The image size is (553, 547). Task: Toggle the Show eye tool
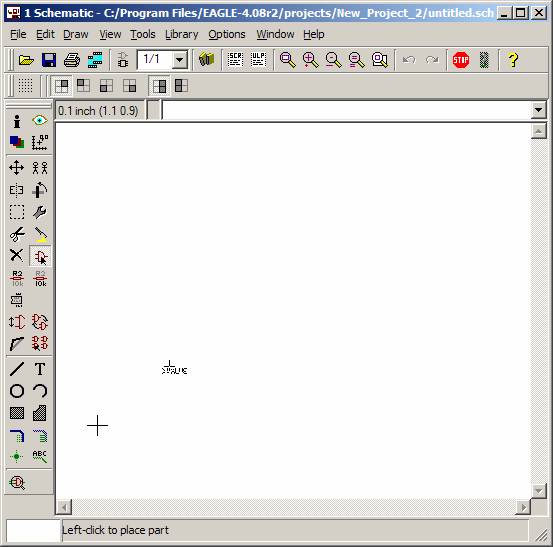coord(40,121)
